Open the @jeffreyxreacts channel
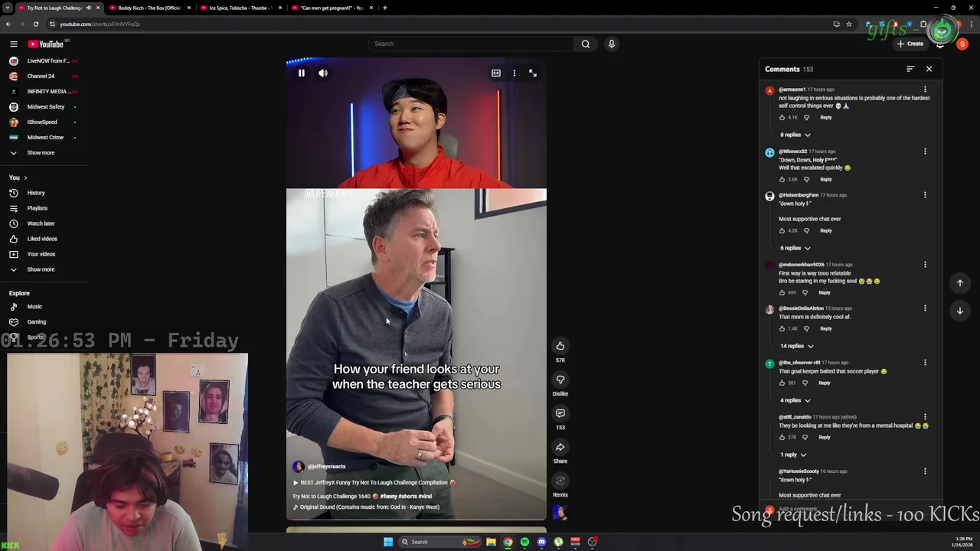Screen dimensions: 980x551 326,466
